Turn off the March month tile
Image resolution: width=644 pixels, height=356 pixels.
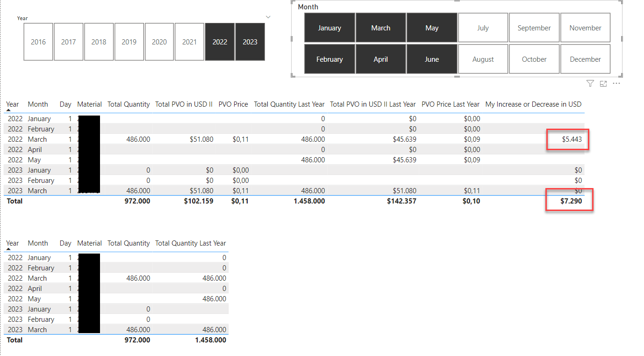(381, 28)
